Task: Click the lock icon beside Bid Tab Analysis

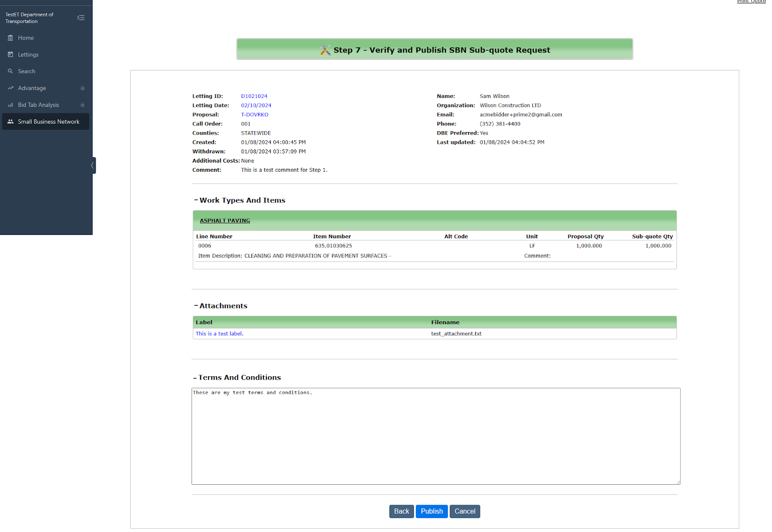Action: [83, 105]
